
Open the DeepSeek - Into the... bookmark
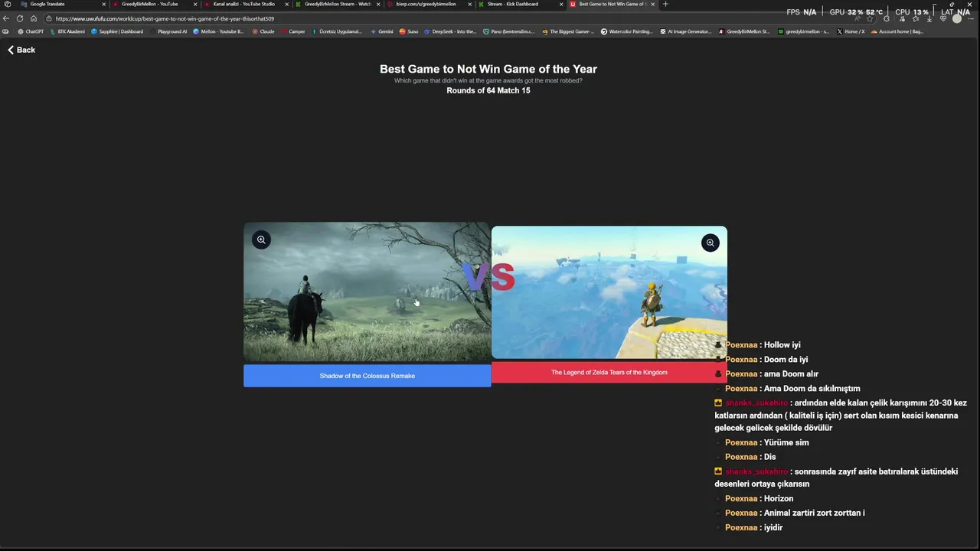450,31
